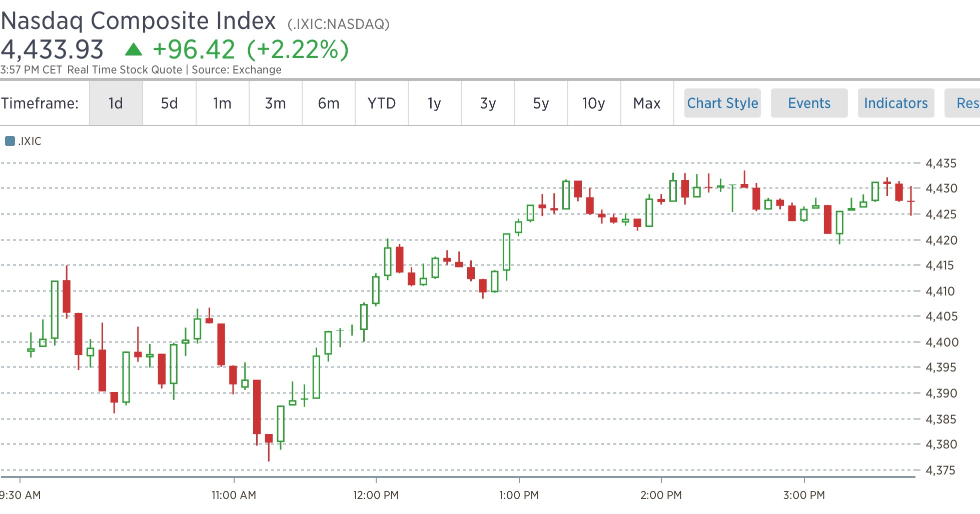Viewport: 980px width, 514px height.
Task: Click the 4,385 y-axis label
Action: (941, 419)
